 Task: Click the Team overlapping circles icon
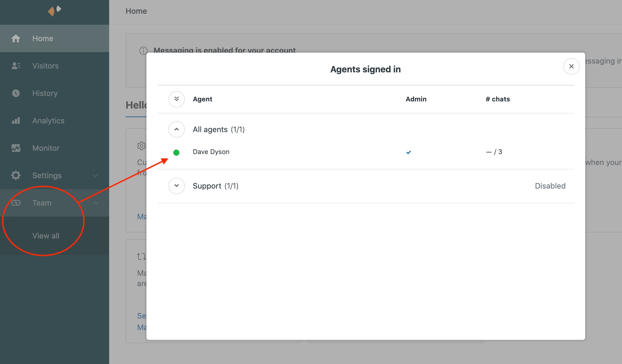(16, 203)
